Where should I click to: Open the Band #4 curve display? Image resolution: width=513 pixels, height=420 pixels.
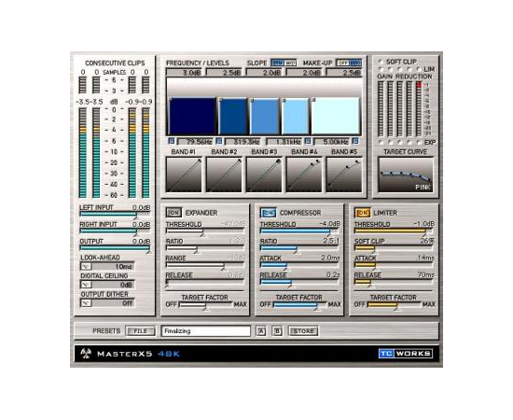pyautogui.click(x=304, y=175)
